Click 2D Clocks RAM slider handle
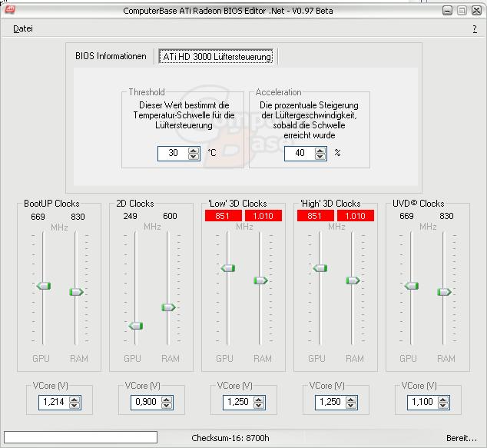487x448 pixels. tap(168, 307)
